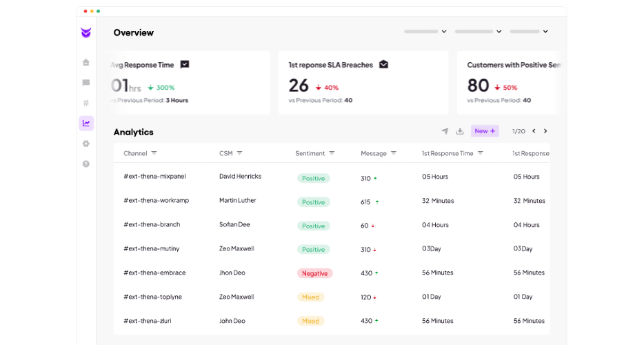Click 1st Response Time 32 Minutes cell
Image resolution: width=644 pixels, height=345 pixels.
click(438, 201)
